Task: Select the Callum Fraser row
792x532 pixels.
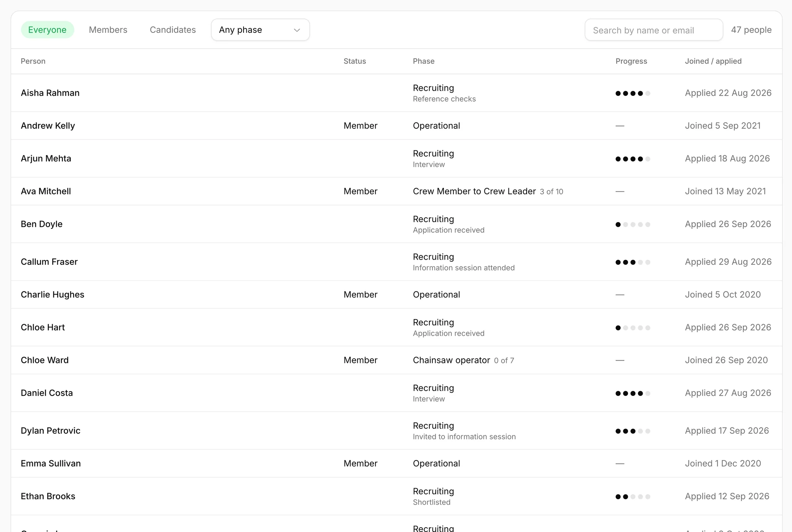Action: [x=396, y=262]
